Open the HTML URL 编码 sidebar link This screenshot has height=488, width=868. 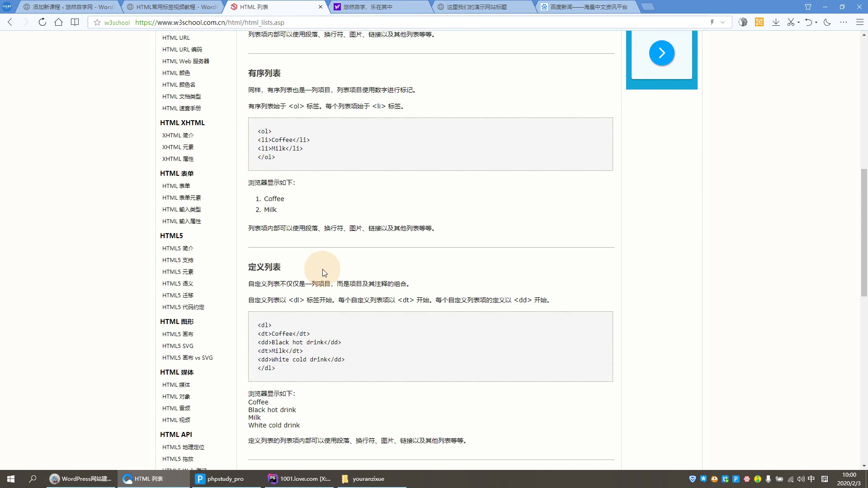tap(182, 50)
